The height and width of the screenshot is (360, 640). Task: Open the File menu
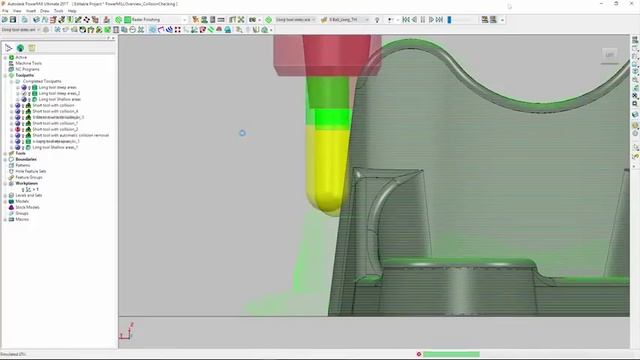tap(5, 11)
